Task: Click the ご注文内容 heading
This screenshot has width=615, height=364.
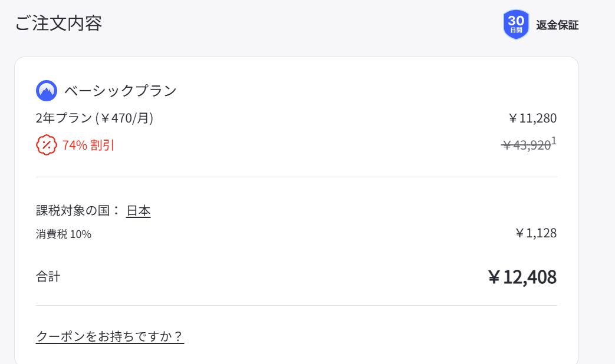Action: pyautogui.click(x=58, y=23)
